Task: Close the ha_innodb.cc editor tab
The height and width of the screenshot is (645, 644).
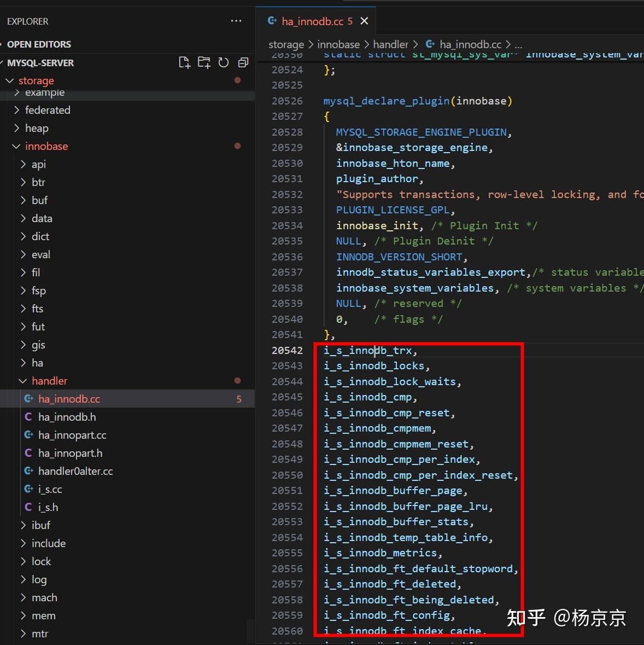Action: click(x=364, y=21)
